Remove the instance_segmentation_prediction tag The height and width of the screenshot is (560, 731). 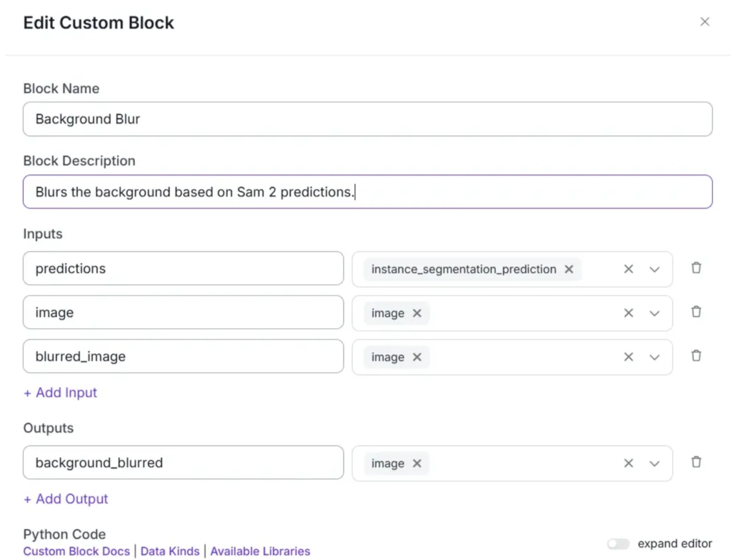[569, 269]
